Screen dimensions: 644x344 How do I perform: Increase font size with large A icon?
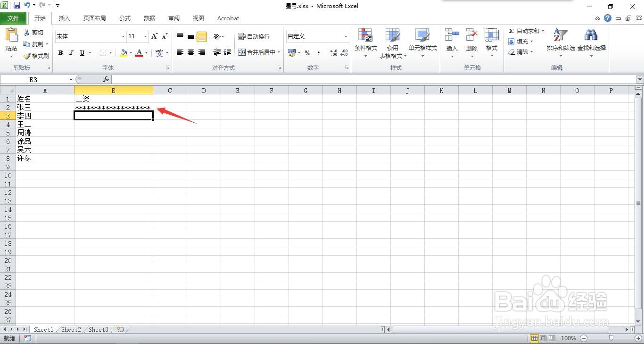[x=154, y=36]
